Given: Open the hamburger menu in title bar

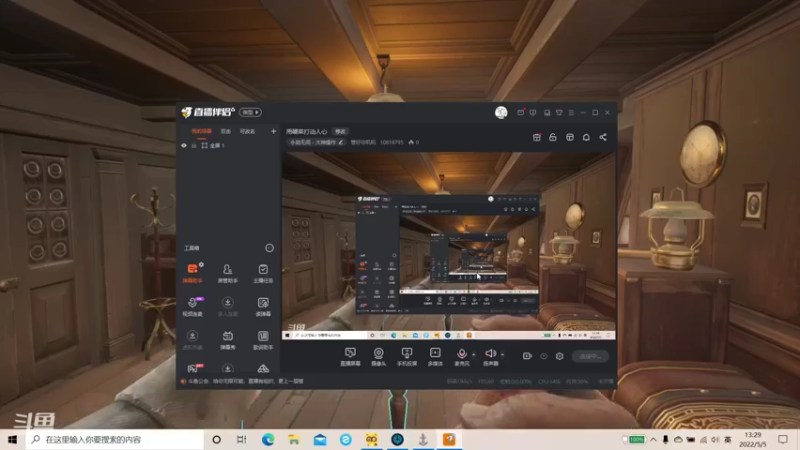Looking at the screenshot, I should (571, 112).
